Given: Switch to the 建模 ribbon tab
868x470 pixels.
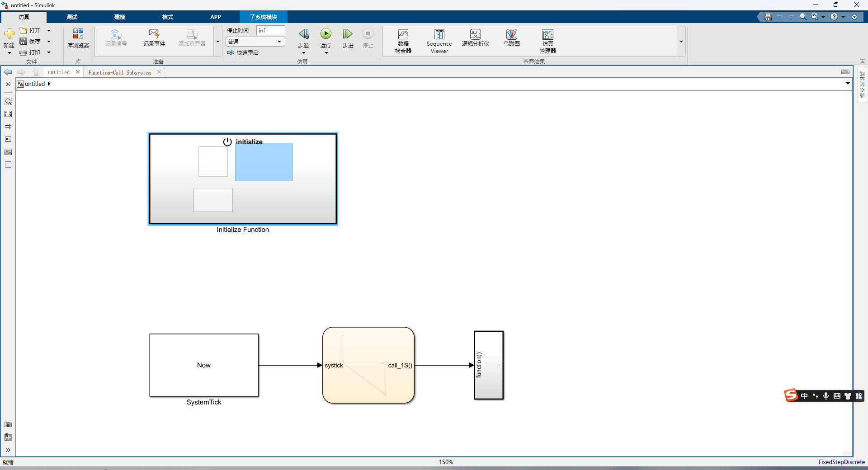Looking at the screenshot, I should (120, 17).
